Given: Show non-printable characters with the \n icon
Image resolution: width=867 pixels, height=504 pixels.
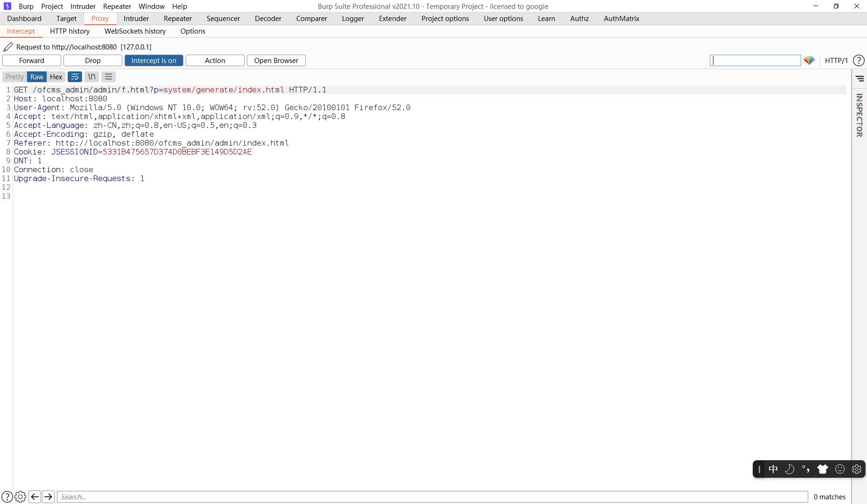Looking at the screenshot, I should (x=91, y=77).
